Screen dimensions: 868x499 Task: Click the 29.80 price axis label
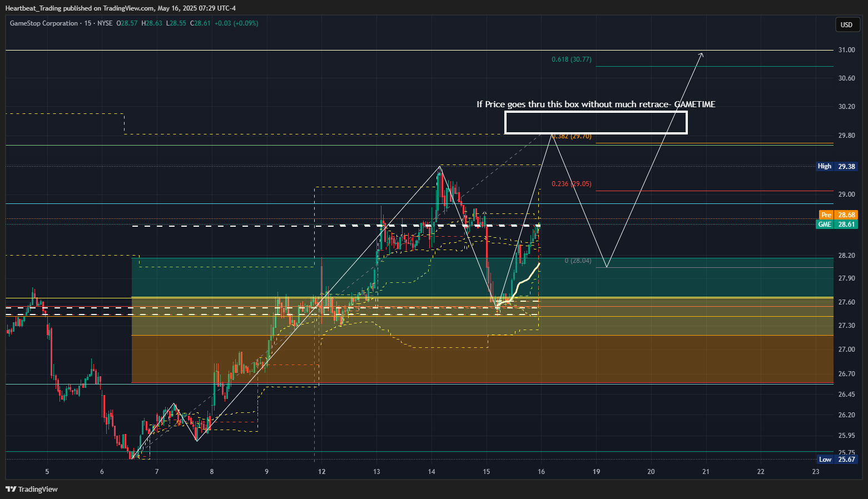coord(847,136)
